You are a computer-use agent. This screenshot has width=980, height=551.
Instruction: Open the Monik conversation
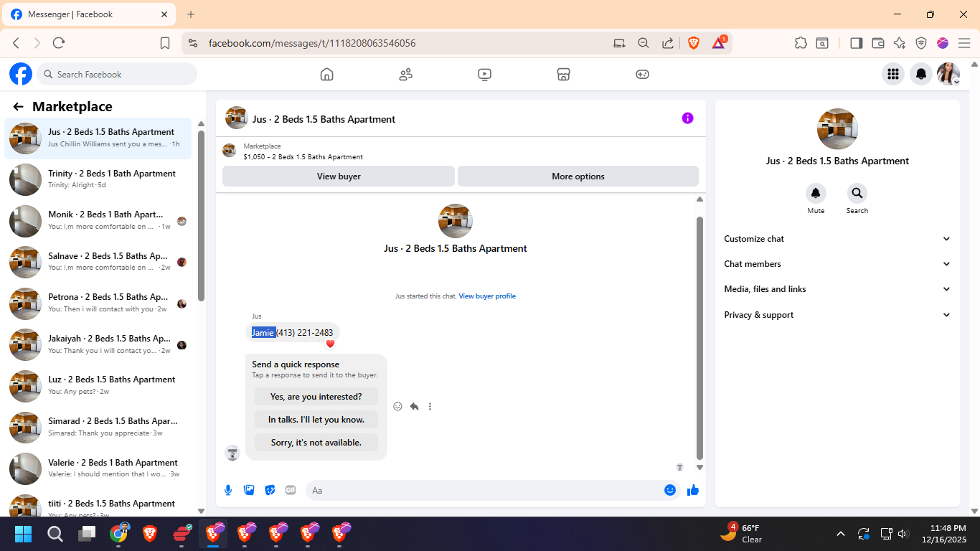pyautogui.click(x=98, y=220)
